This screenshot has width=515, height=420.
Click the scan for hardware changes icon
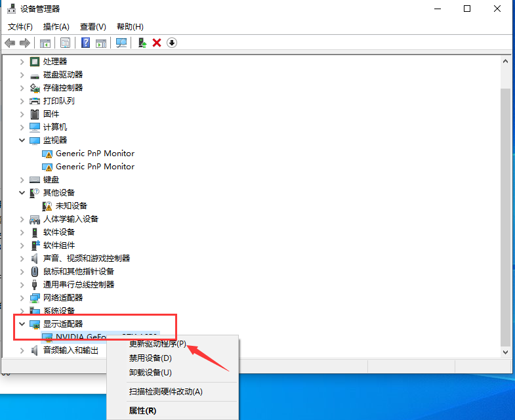coord(121,43)
